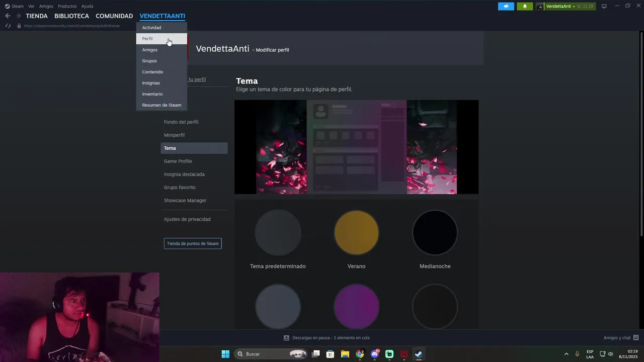Choose the Tema predeterminado gray swatch

278,233
